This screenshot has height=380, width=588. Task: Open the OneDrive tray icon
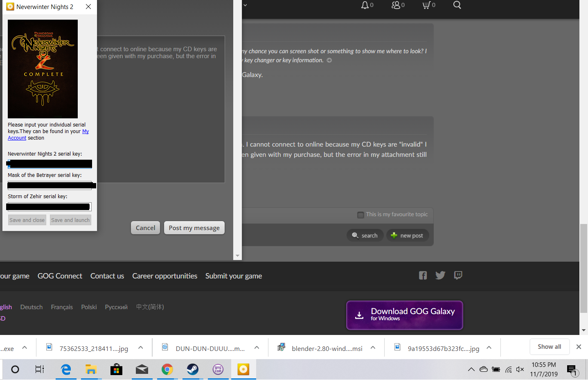coord(484,369)
